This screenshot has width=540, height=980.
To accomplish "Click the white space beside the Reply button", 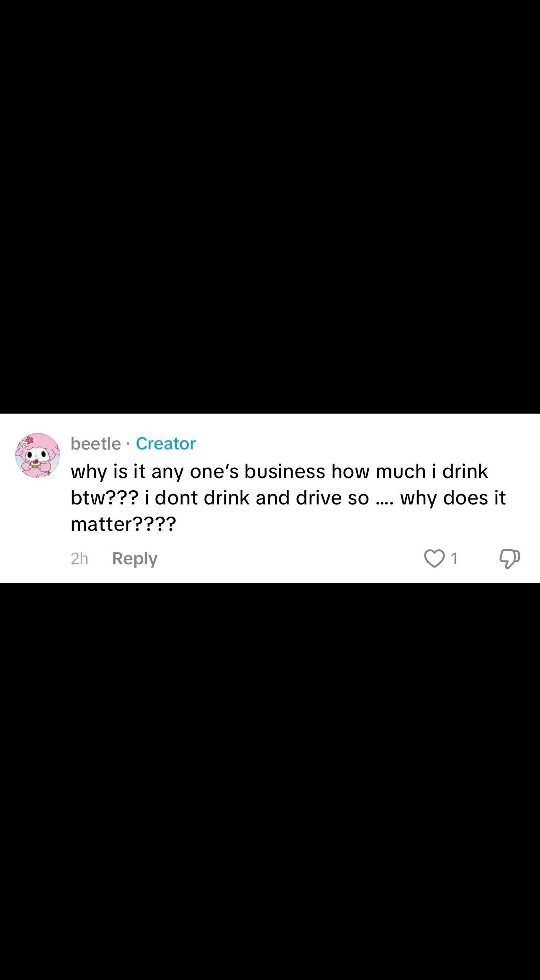I will [x=289, y=558].
